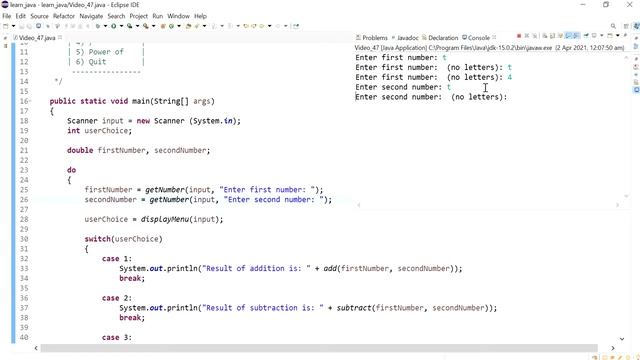Expand the Coverage dropdown arrow
Viewport: 640px width, 360px height.
click(x=138, y=26)
